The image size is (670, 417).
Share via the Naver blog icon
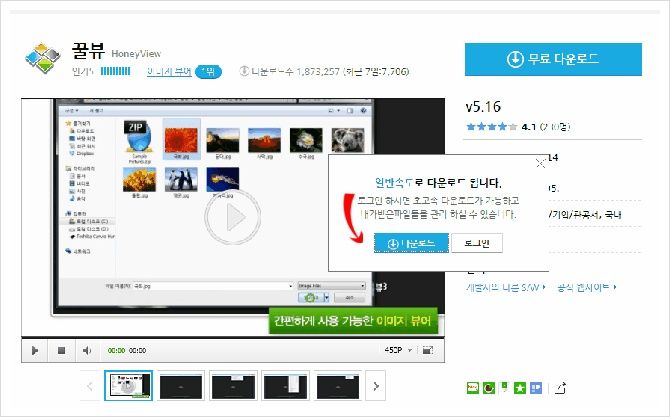pos(504,388)
